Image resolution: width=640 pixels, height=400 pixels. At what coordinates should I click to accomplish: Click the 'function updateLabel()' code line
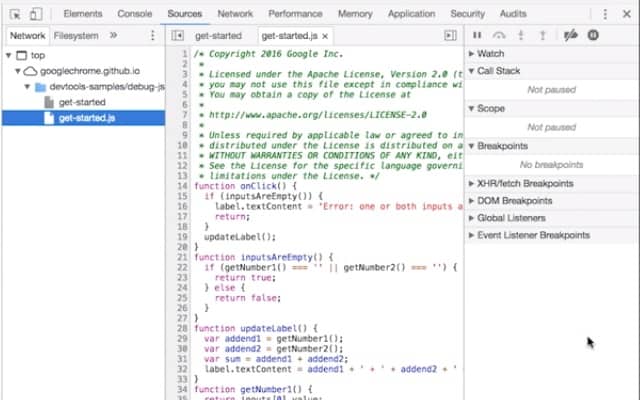coord(256,329)
